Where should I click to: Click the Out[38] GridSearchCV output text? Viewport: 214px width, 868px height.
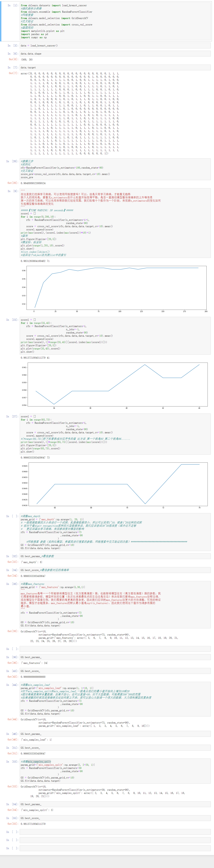click(99, 636)
